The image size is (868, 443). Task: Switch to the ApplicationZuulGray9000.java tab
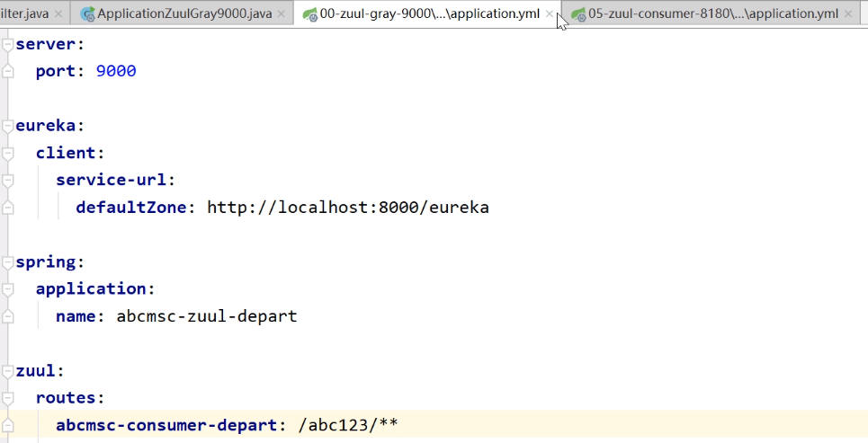(x=183, y=14)
